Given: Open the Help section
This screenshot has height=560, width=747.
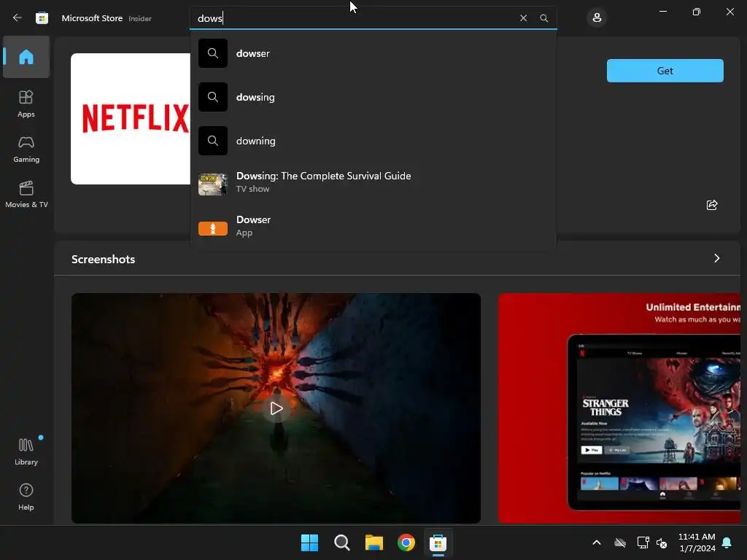Looking at the screenshot, I should (26, 497).
